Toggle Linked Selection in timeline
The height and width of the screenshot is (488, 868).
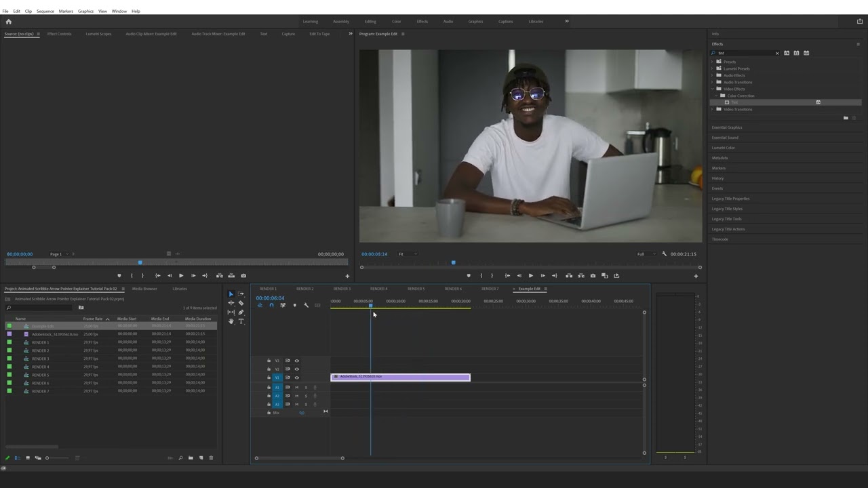283,305
